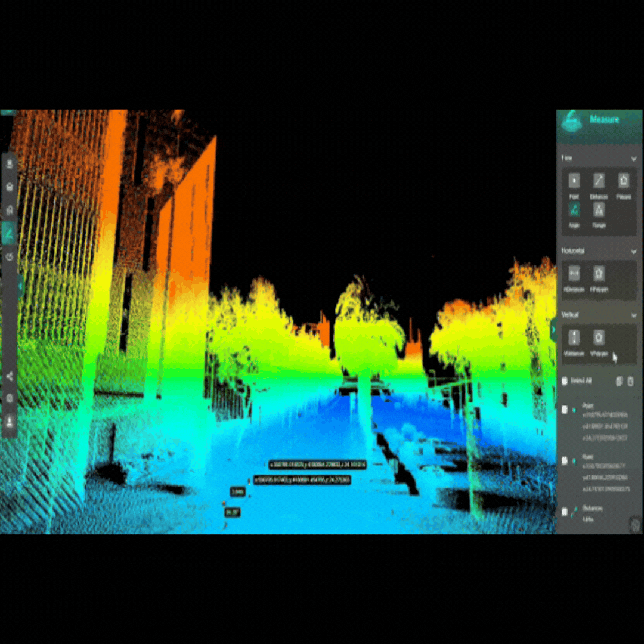Open the share icon in left sidebar
This screenshot has width=644, height=644.
point(10,376)
